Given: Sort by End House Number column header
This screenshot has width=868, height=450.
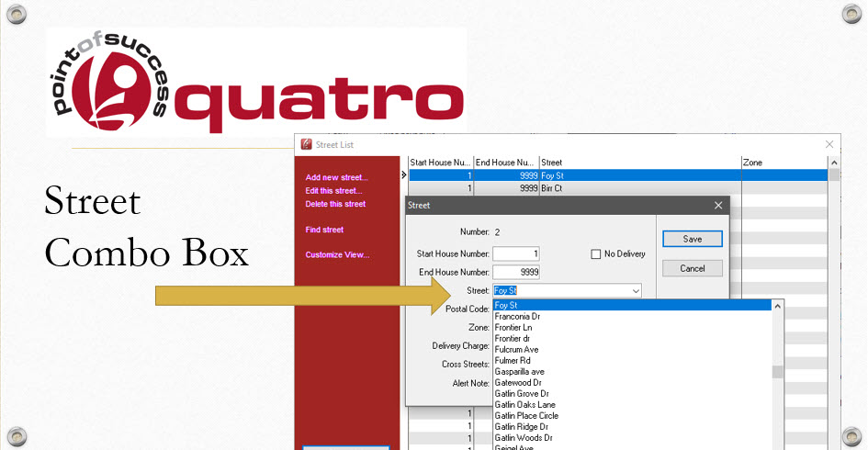Looking at the screenshot, I should click(506, 163).
